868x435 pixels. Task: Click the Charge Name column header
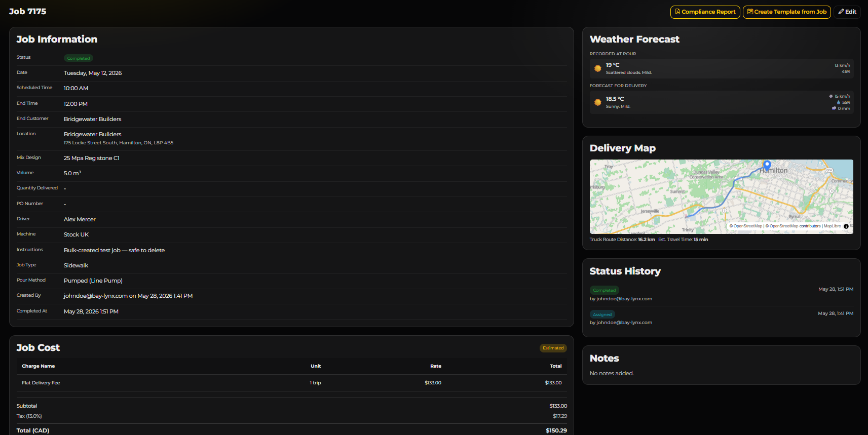tap(39, 366)
